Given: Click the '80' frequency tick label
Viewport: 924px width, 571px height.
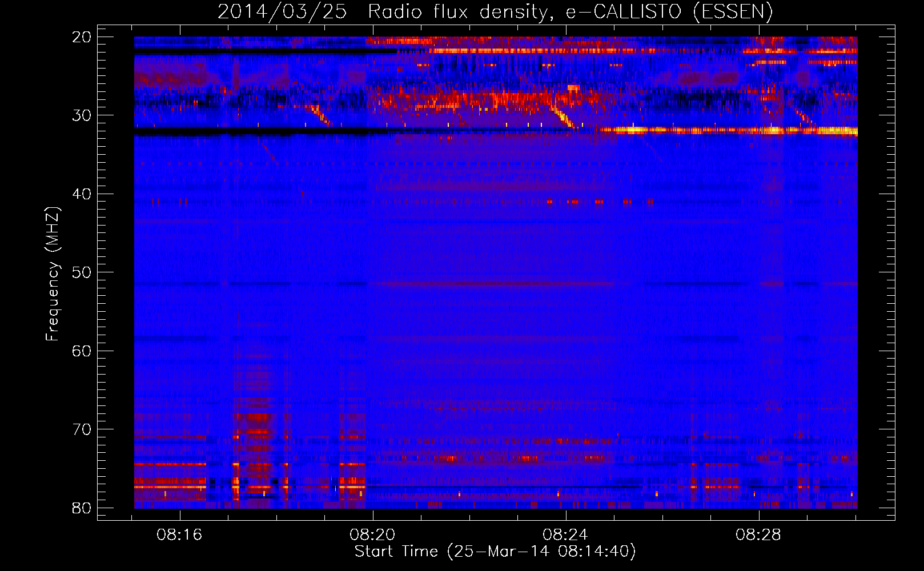Looking at the screenshot, I should click(x=82, y=508).
